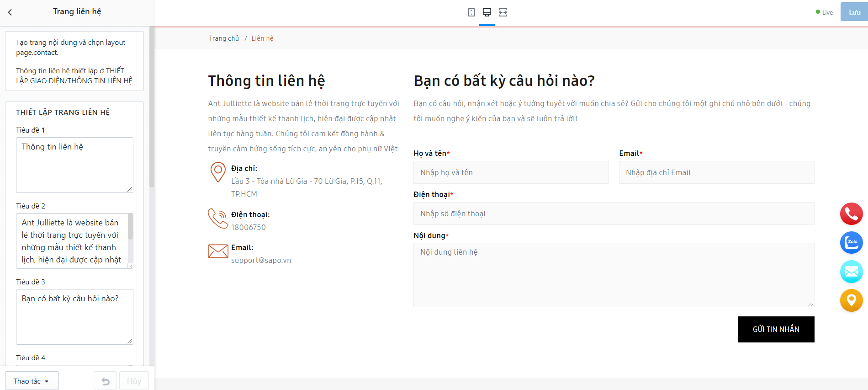Click the orange map location floating icon

pos(852,300)
